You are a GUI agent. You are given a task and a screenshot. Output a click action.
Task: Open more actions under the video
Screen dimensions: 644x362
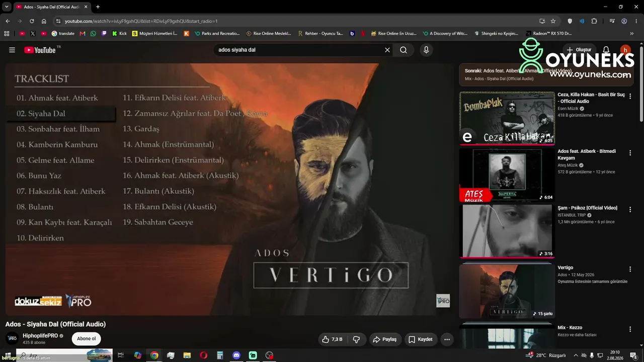point(447,339)
